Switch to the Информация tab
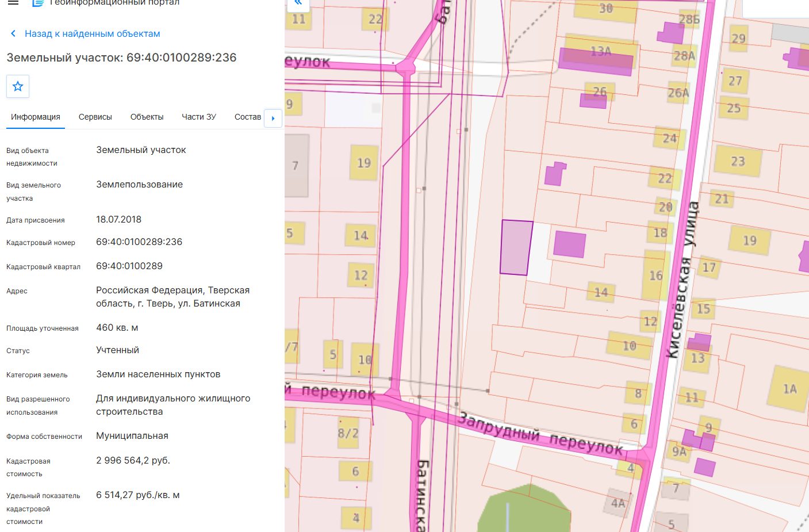The height and width of the screenshot is (532, 809). point(36,117)
